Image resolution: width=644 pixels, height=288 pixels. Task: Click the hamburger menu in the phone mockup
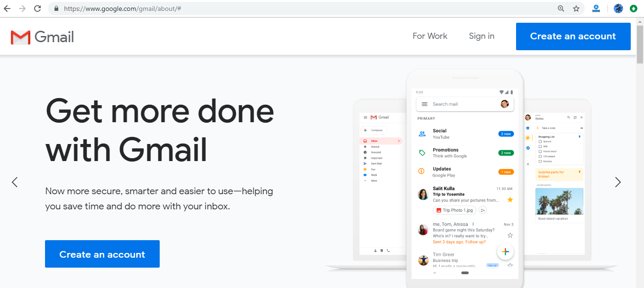click(425, 104)
